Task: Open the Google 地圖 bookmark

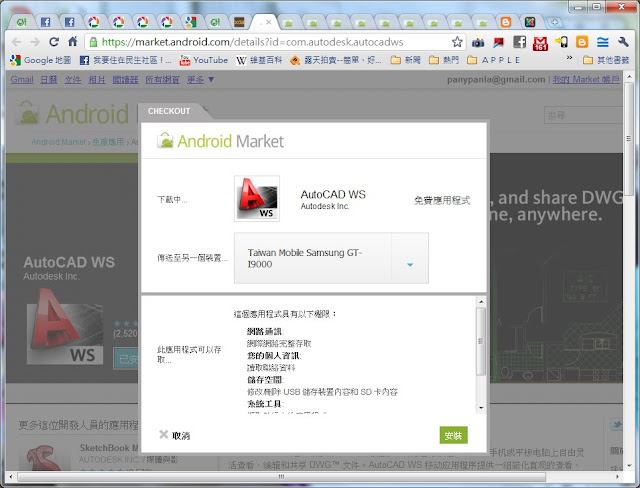Action: (x=40, y=60)
